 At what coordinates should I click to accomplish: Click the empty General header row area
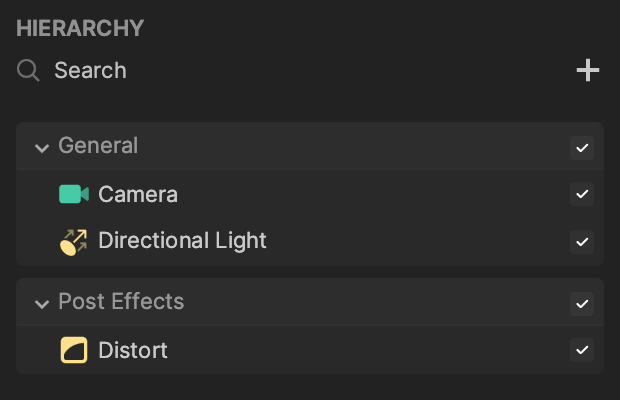click(352, 146)
